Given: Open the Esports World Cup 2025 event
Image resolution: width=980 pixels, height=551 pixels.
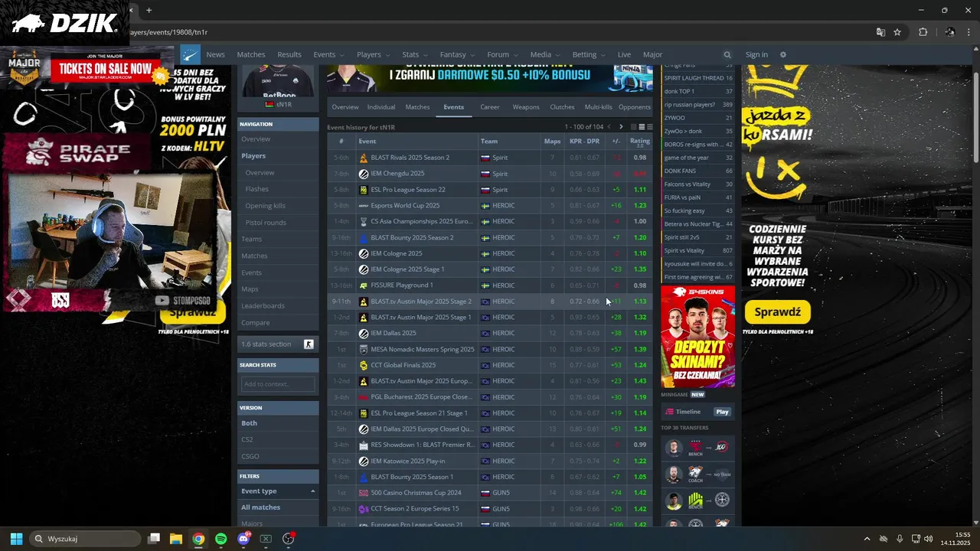Looking at the screenshot, I should [x=405, y=206].
